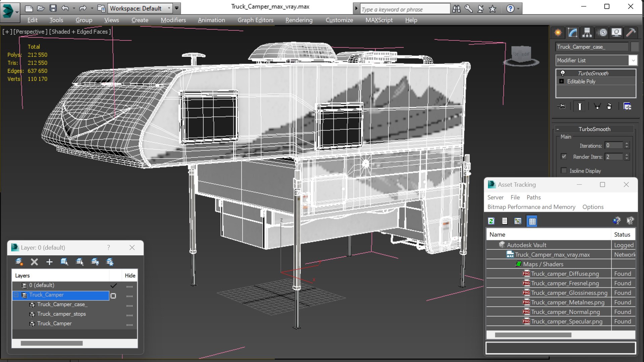Click the binoculars search icon

tap(456, 9)
